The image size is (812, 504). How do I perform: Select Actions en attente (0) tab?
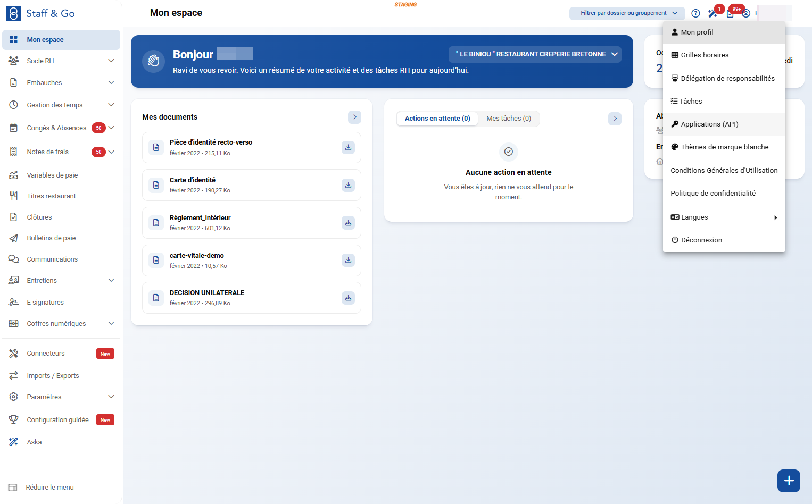point(437,119)
